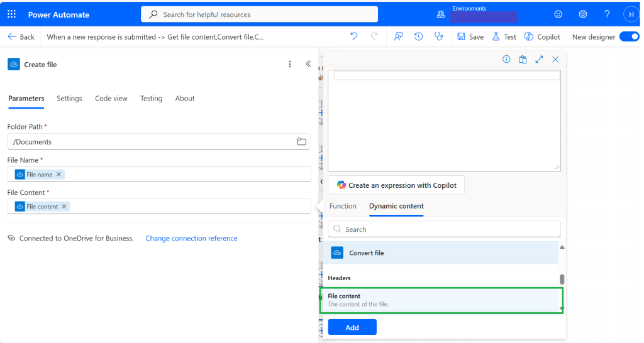The height and width of the screenshot is (343, 644).
Task: Click the flow title text
Action: tap(155, 37)
